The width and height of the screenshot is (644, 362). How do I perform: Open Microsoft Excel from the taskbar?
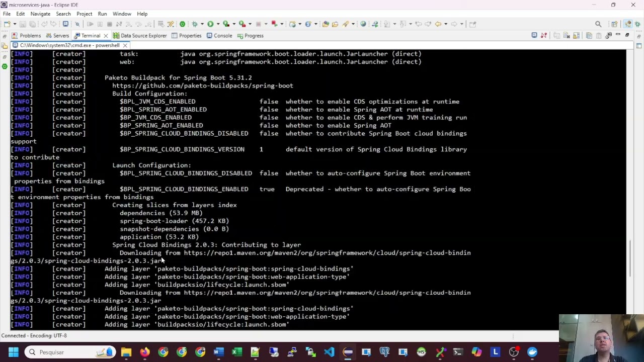[236, 352]
